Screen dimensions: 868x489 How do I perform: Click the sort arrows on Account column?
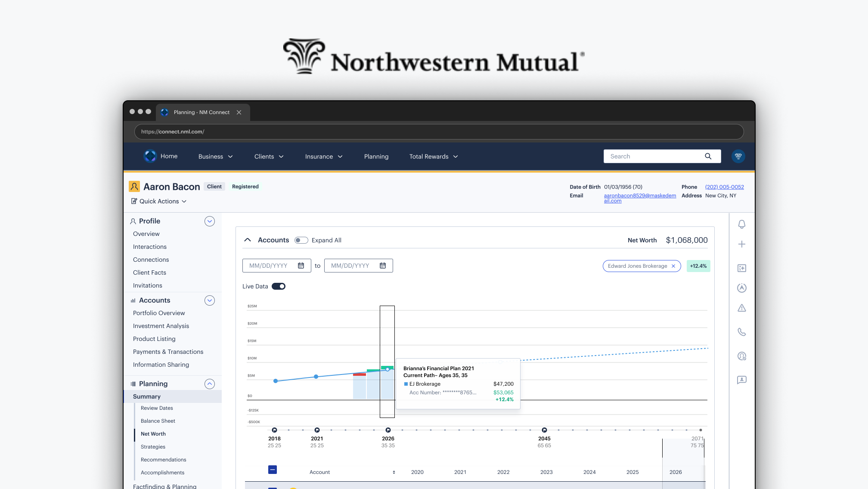[394, 472]
